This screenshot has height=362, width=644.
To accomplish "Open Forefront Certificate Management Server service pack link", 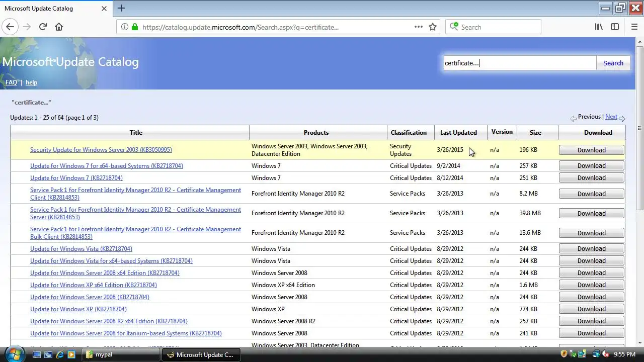I will coord(135,213).
